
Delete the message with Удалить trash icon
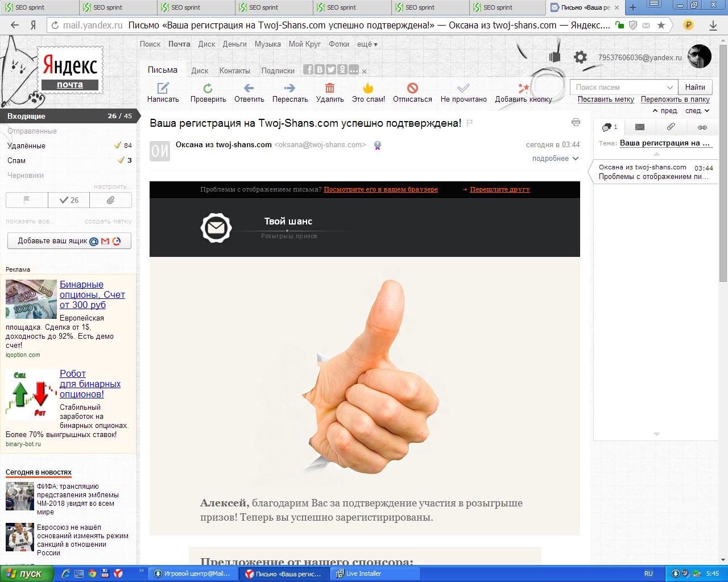coord(330,88)
